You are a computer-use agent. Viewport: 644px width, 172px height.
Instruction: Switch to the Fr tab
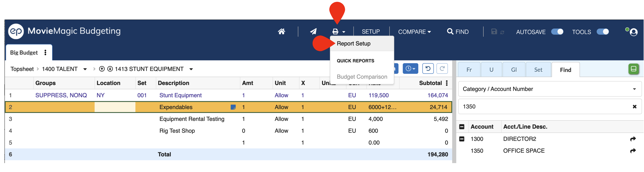(469, 70)
